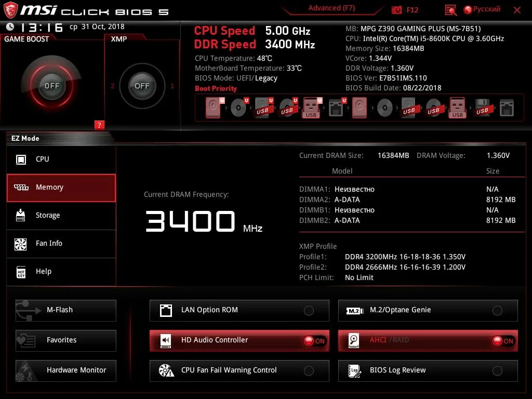This screenshot has width=532, height=399.
Task: Click the F12 screenshot label
Action: pyautogui.click(x=412, y=10)
